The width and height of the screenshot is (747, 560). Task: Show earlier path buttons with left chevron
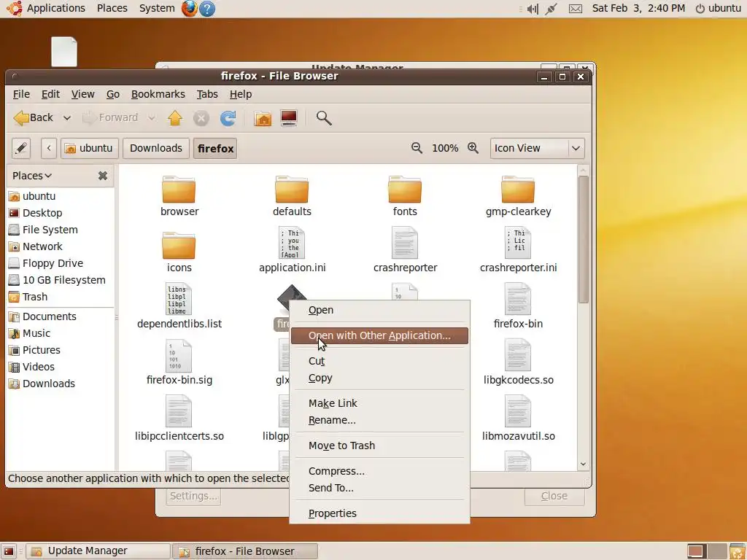point(49,148)
